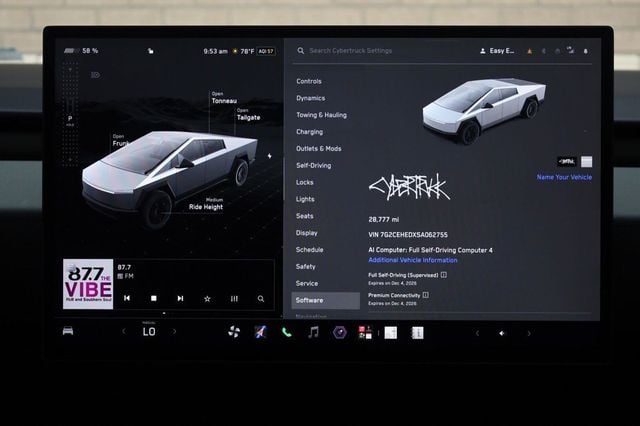
Task: Tap the speaker volume icon
Action: tap(502, 333)
